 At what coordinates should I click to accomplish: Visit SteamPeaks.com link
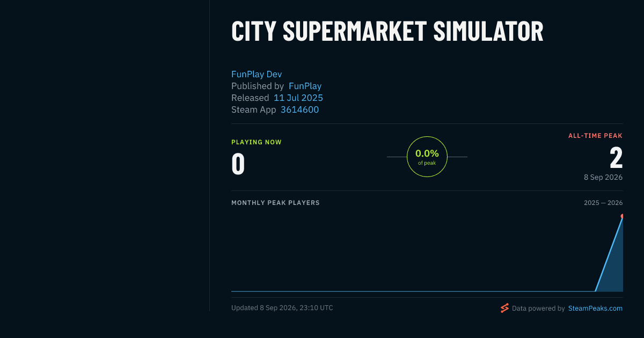click(596, 308)
